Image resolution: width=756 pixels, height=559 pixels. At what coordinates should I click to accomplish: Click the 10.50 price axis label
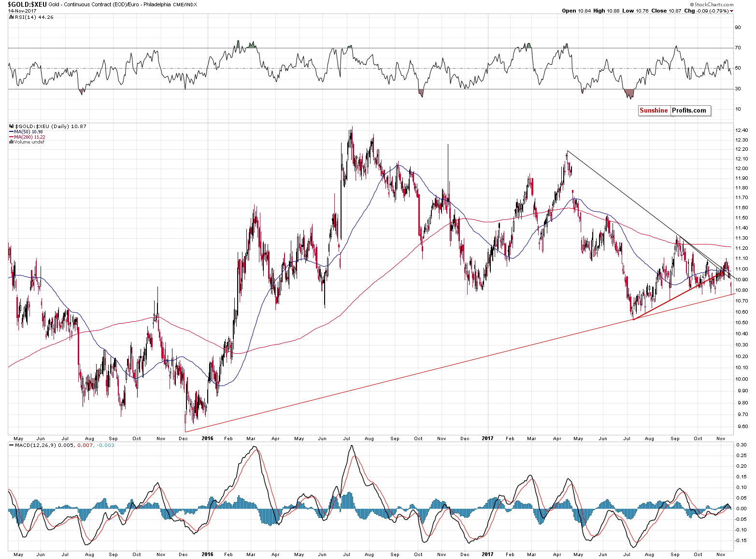pos(742,322)
